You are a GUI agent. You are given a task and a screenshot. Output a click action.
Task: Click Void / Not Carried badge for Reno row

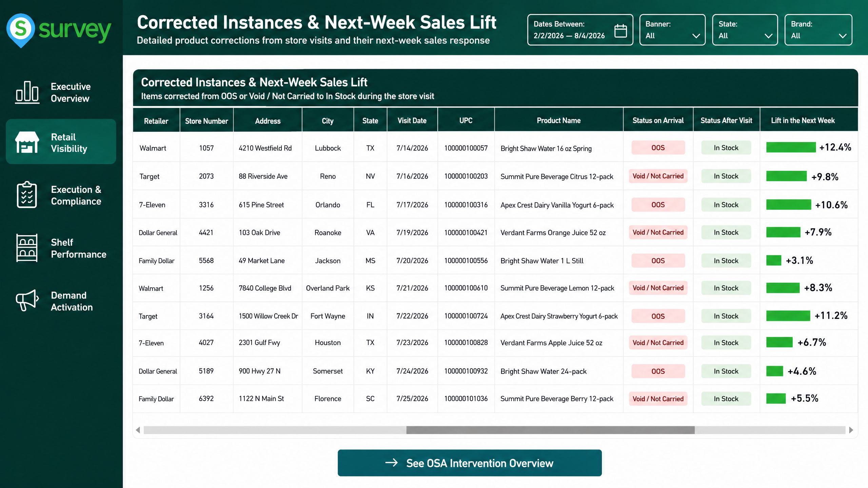click(658, 176)
